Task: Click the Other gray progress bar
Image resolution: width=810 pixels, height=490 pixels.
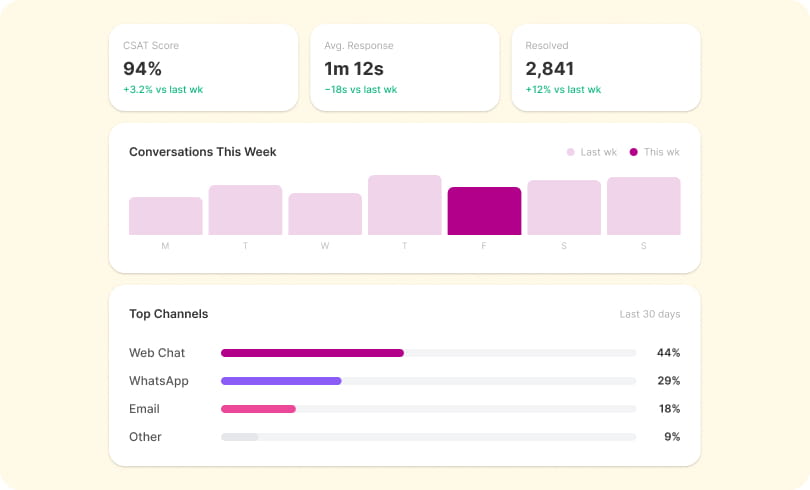Action: click(x=240, y=437)
